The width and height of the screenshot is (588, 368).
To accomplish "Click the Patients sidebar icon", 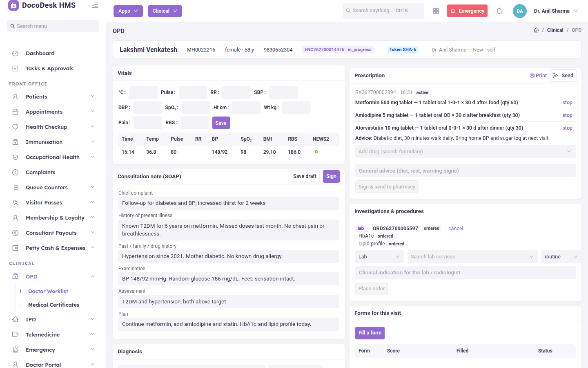I will 16,97.
